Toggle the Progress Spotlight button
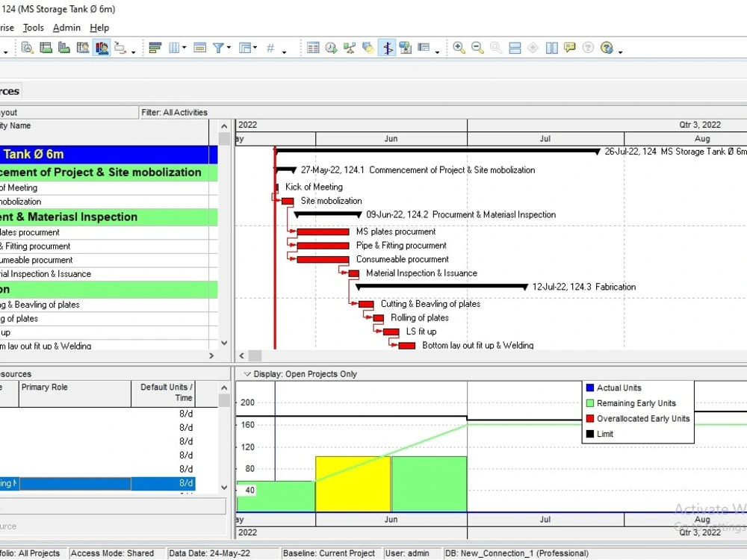747x560 pixels. [x=387, y=48]
